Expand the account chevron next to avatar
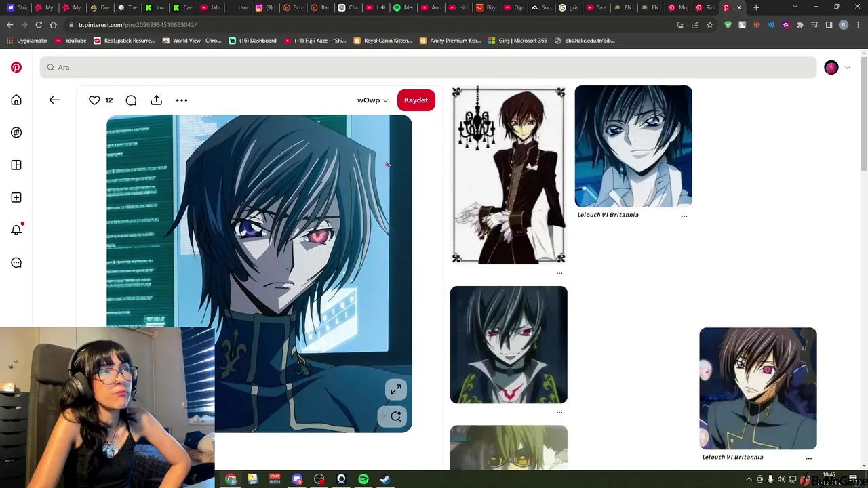Screen dimensions: 868x488 (x=847, y=68)
